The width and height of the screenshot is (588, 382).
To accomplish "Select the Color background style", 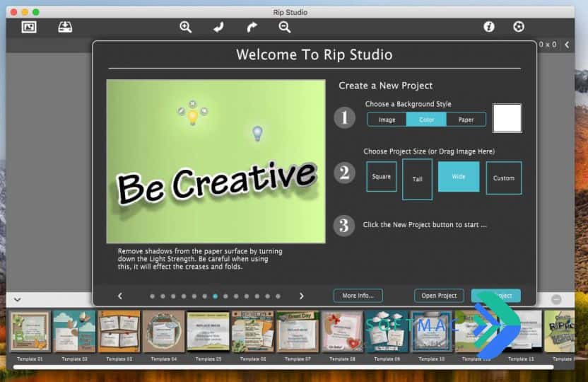I will pyautogui.click(x=426, y=120).
